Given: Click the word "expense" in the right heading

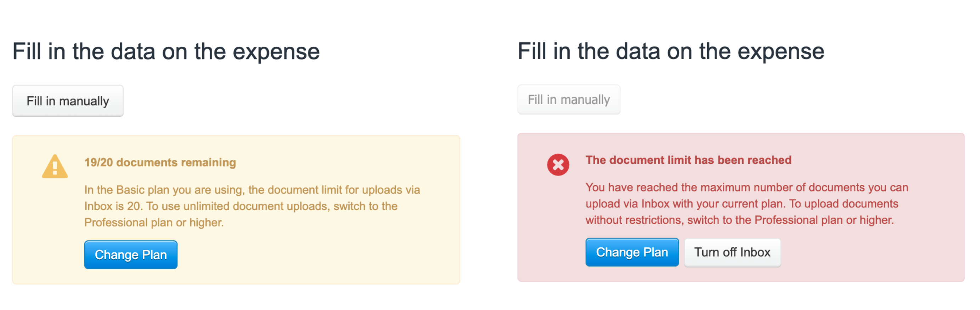Looking at the screenshot, I should coord(781,51).
